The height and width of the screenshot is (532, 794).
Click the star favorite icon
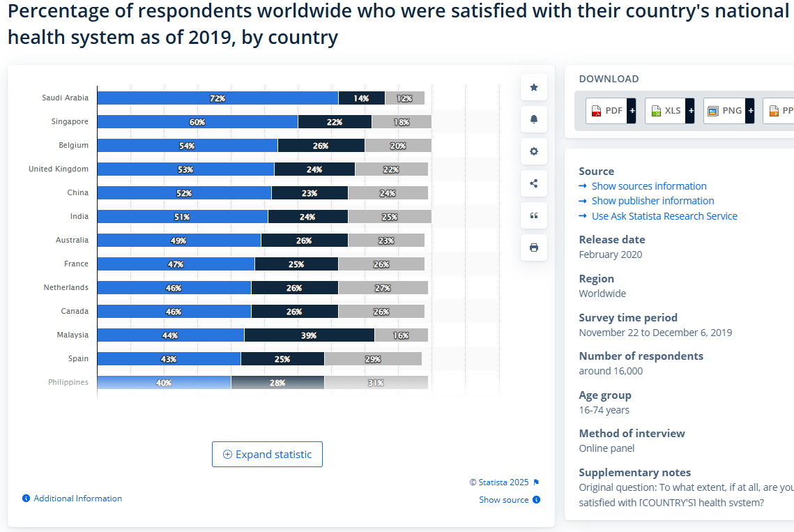[534, 87]
